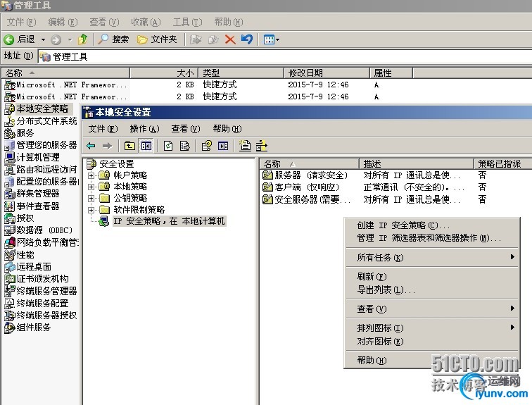The height and width of the screenshot is (405, 532).
Task: Click the MMC up-one-level folder icon
Action: [x=129, y=146]
